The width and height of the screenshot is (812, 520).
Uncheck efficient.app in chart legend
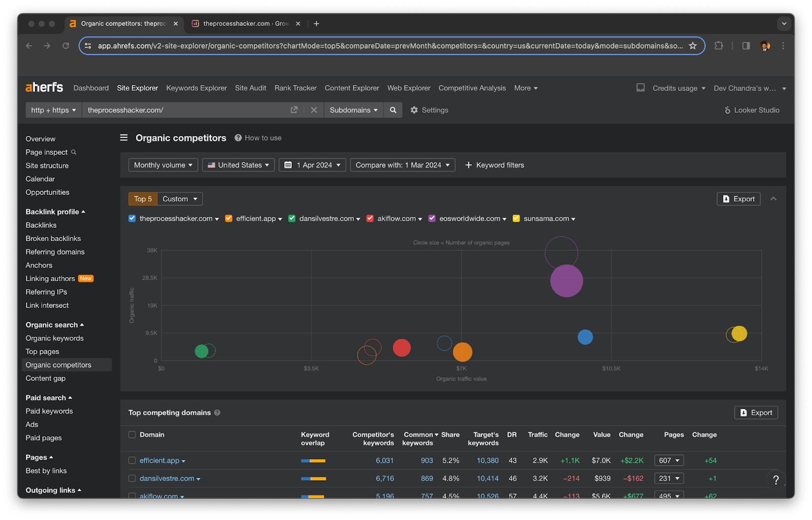[229, 219]
